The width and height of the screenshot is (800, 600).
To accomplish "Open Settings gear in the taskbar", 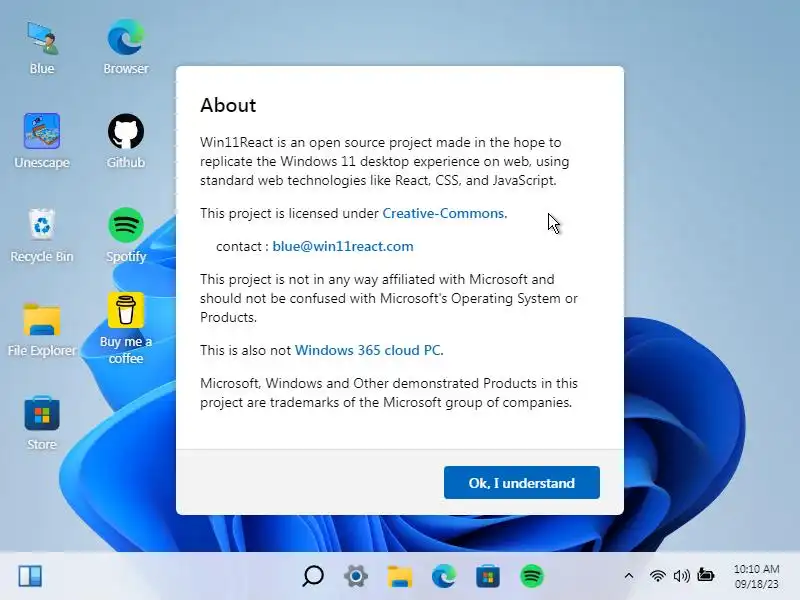I will tap(356, 577).
